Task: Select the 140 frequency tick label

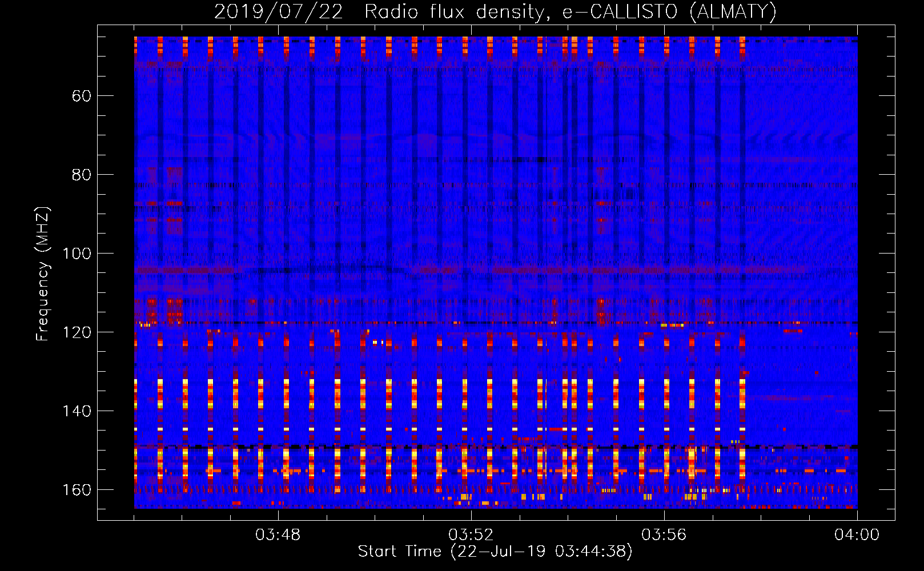Action: (x=77, y=411)
